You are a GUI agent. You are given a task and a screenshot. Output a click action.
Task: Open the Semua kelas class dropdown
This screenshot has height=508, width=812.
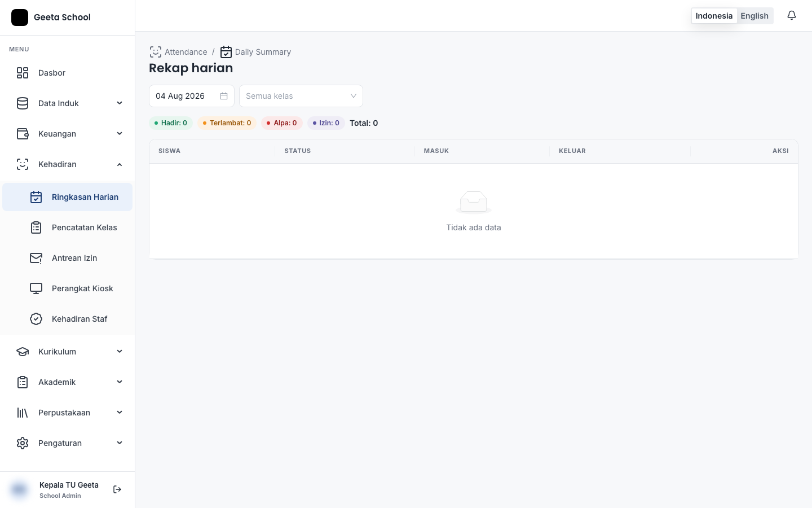301,96
